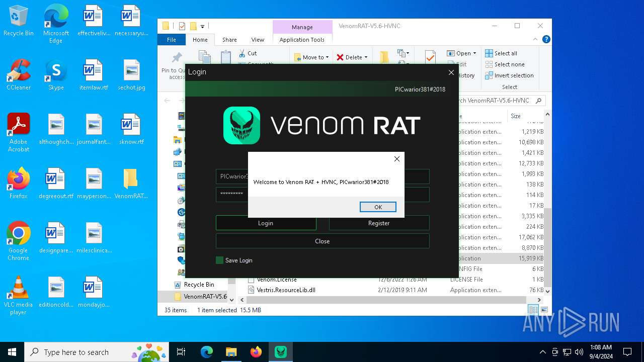Click the Copy icon in the ribbon
This screenshot has height=362, width=644.
(204, 57)
